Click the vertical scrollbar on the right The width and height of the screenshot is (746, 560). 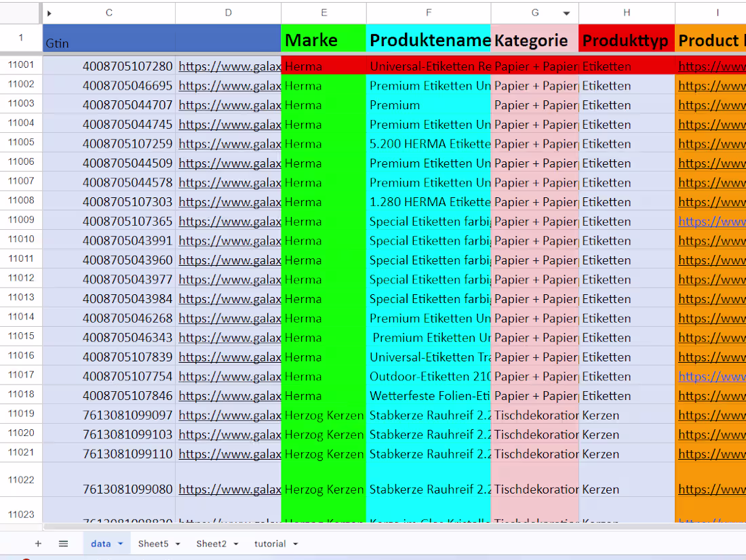(x=743, y=271)
